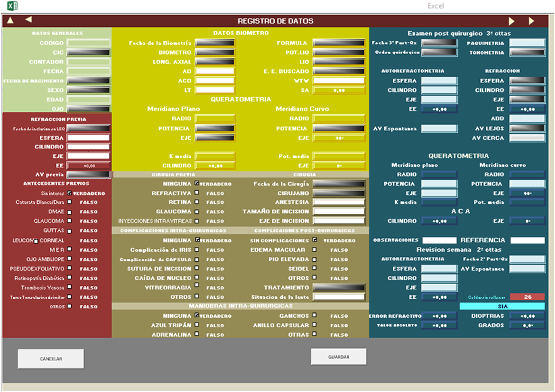Open the FORMULA dropdown field
Image resolution: width=555 pixels, height=392 pixels.
point(339,43)
